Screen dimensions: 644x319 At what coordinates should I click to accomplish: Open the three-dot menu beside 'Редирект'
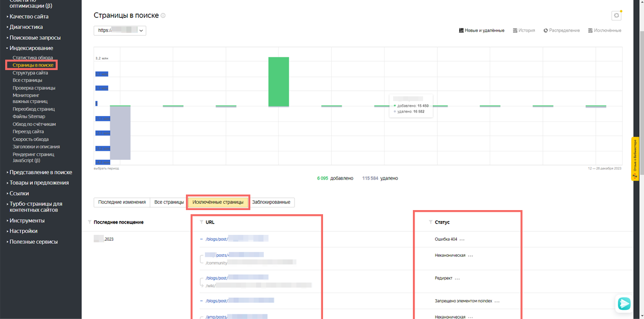click(x=457, y=279)
